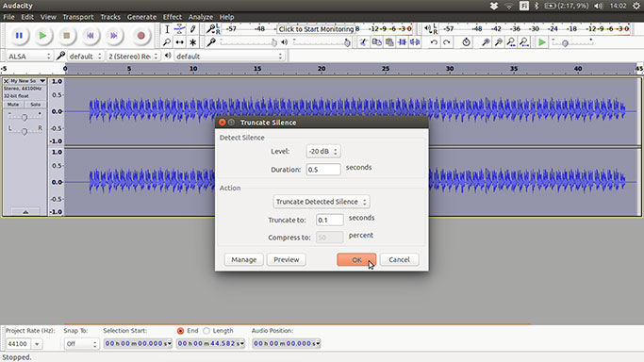Open the Snap To Off dropdown
This screenshot has height=362, width=644.
(x=82, y=343)
